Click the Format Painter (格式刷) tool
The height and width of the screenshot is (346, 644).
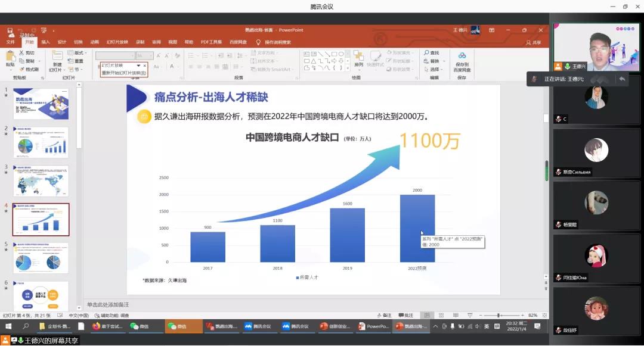click(29, 69)
